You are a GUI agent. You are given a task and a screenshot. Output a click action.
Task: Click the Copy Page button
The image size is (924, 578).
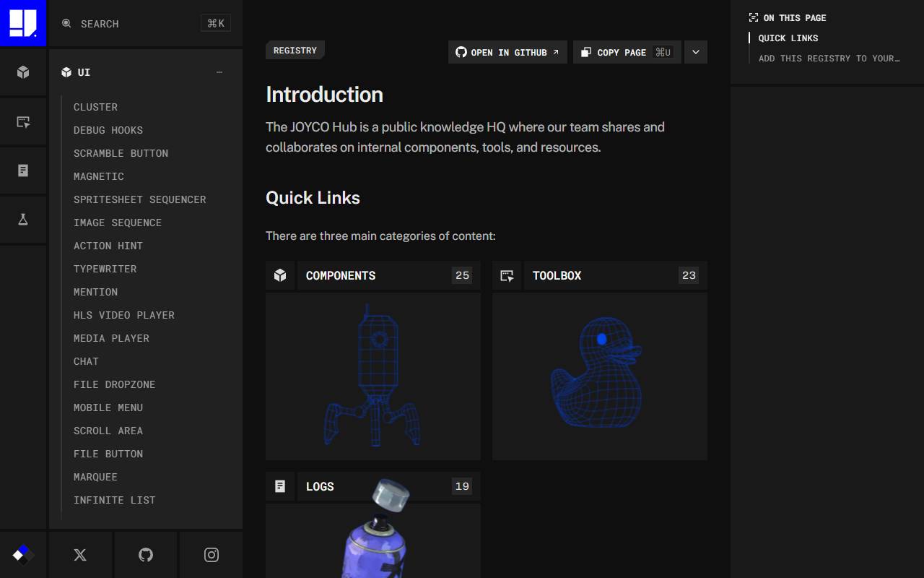coord(627,52)
